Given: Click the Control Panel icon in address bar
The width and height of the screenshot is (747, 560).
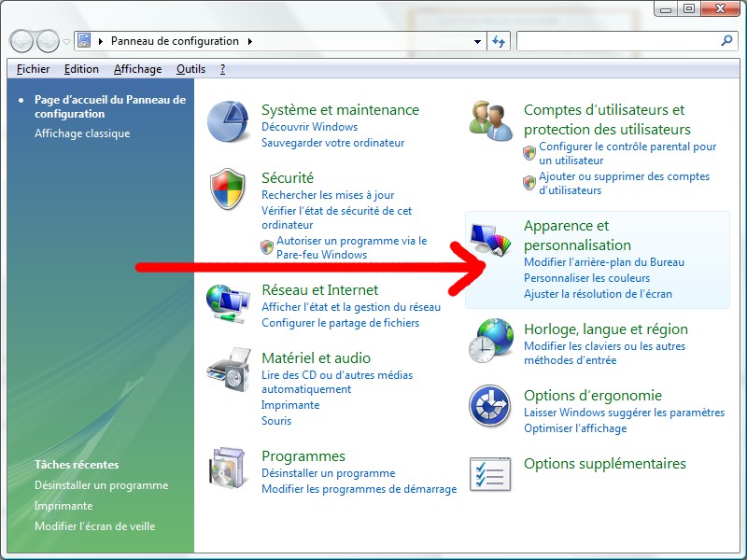Looking at the screenshot, I should click(x=84, y=41).
